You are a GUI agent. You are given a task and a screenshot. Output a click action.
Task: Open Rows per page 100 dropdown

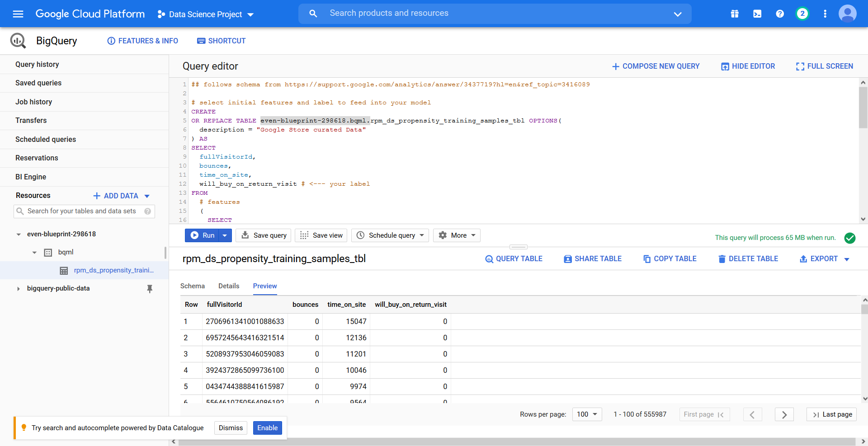point(587,414)
